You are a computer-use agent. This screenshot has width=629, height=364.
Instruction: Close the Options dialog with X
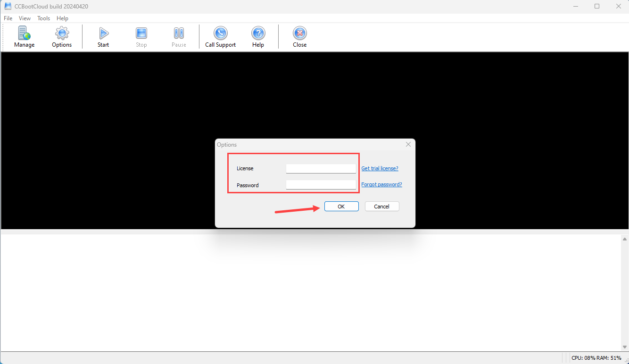(x=408, y=145)
